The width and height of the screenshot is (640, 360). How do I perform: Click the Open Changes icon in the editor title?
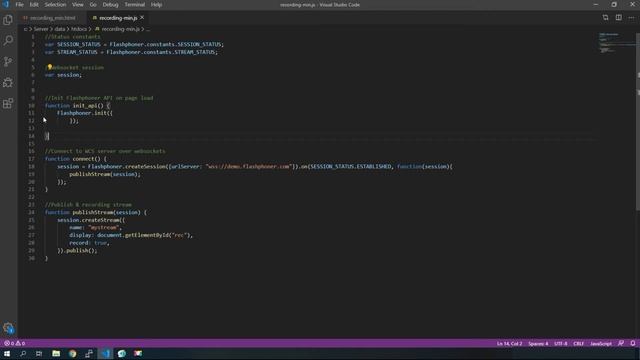605,18
